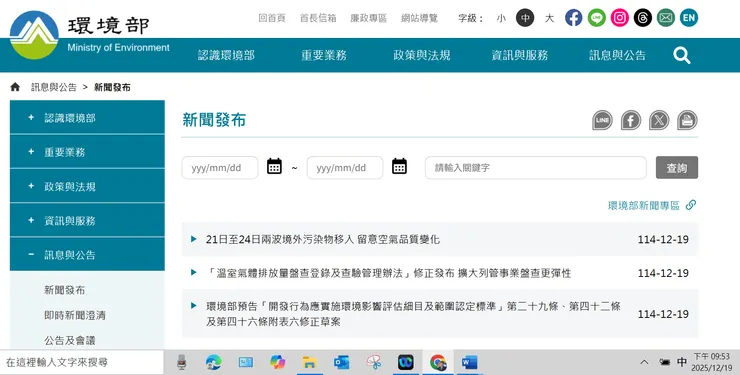Expand sidebar section 資訊與服務
The height and width of the screenshot is (375, 740).
click(87, 220)
